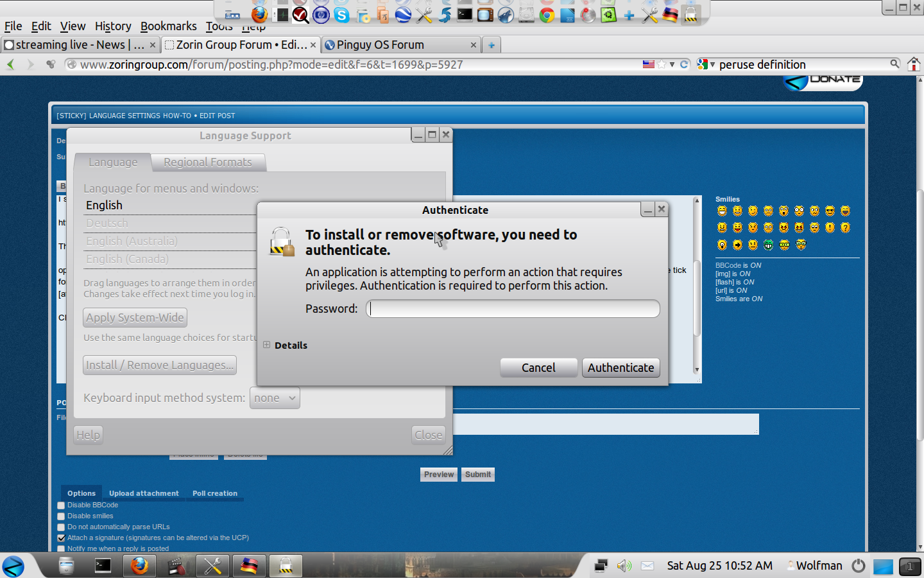The width and height of the screenshot is (924, 578).
Task: Click the DONATE button
Action: coord(823,82)
